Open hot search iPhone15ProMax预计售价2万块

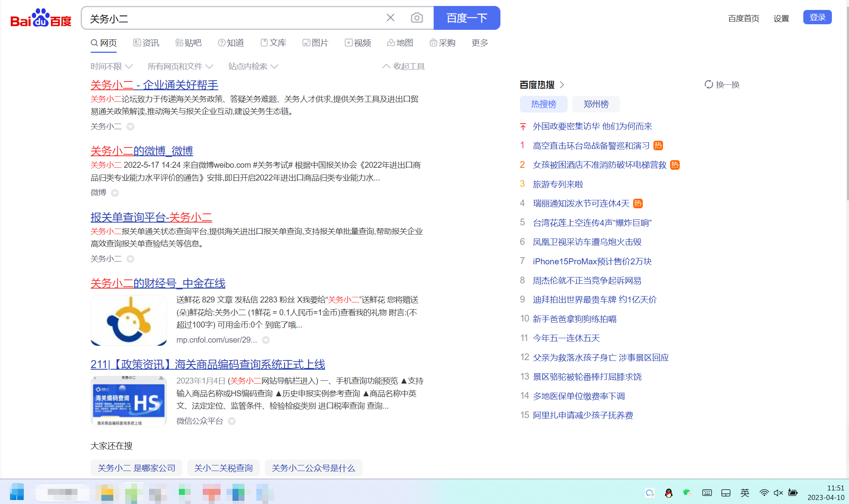(x=592, y=261)
